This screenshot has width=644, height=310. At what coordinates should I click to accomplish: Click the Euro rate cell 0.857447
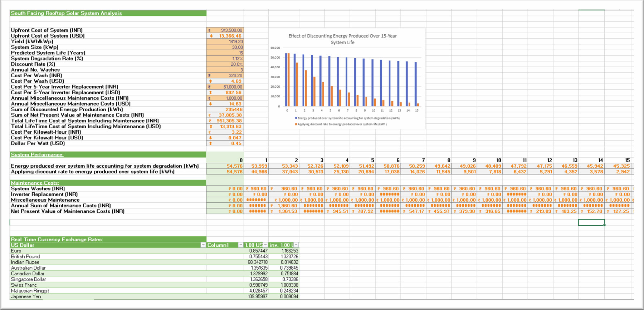click(x=258, y=251)
